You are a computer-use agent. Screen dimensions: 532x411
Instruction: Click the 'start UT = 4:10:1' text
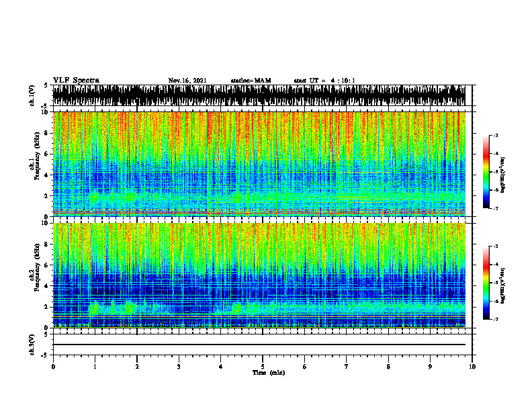click(324, 81)
